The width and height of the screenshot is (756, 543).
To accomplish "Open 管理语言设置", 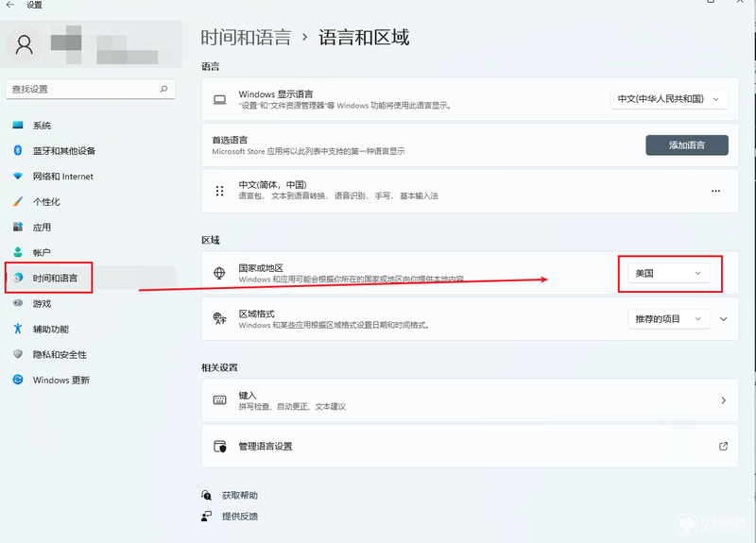I will point(470,446).
